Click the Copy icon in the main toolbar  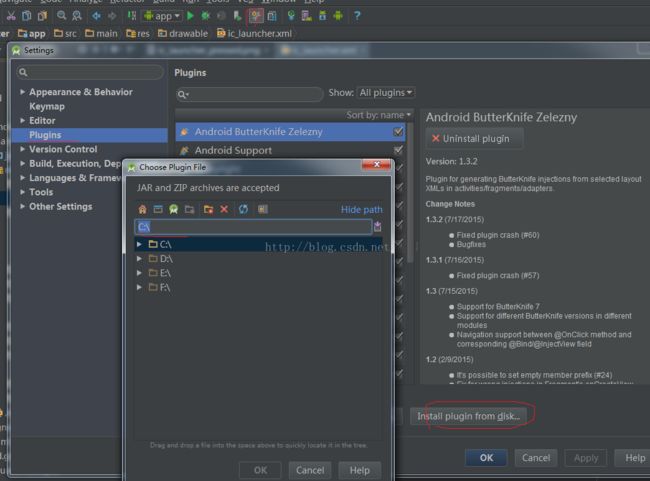pyautogui.click(x=27, y=16)
